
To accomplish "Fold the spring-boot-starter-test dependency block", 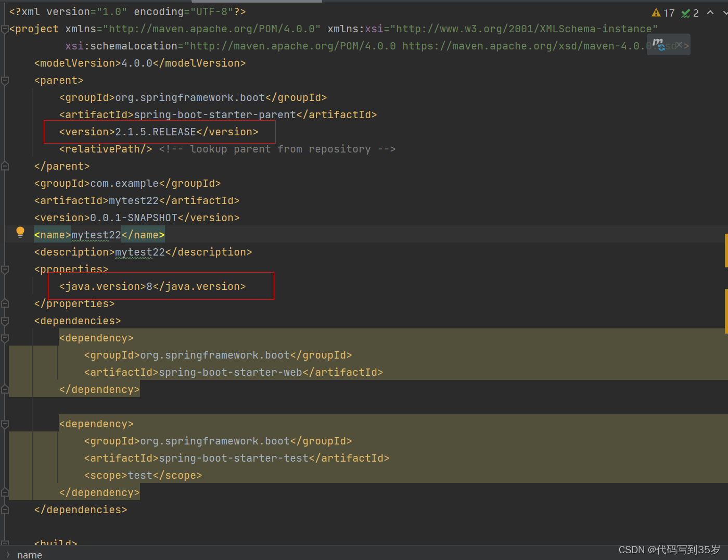I will (5, 424).
